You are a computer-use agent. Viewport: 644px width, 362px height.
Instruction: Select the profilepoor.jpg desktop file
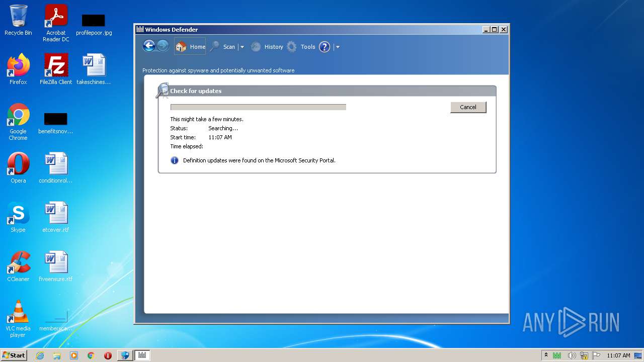click(x=94, y=24)
